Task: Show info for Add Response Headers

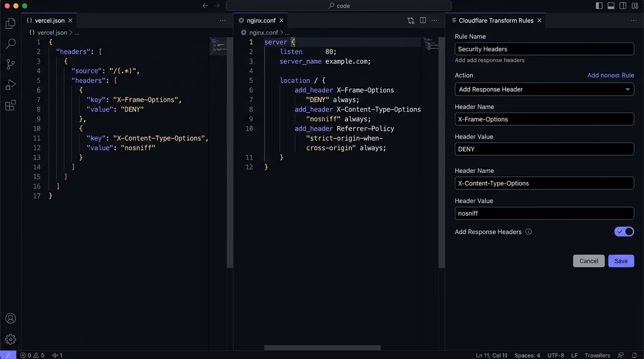Action: pos(528,231)
